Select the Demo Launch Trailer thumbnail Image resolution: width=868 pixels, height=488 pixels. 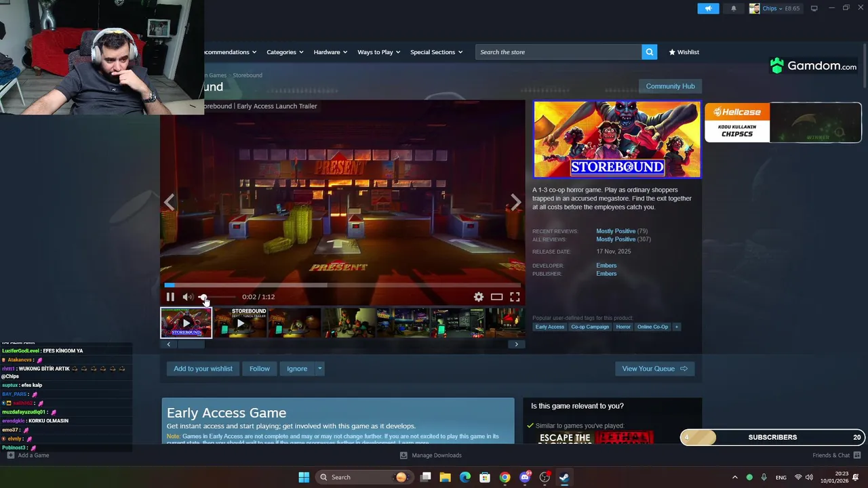[240, 323]
